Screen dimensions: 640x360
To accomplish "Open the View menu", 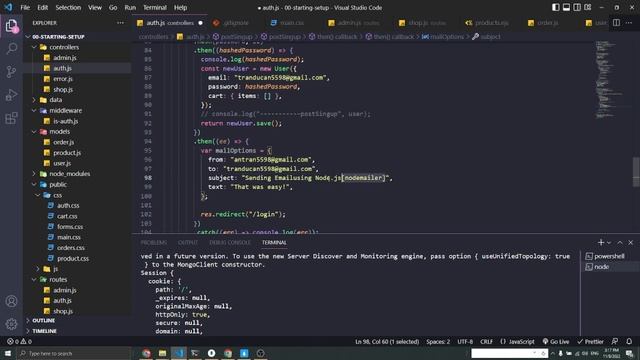I will click(95, 7).
